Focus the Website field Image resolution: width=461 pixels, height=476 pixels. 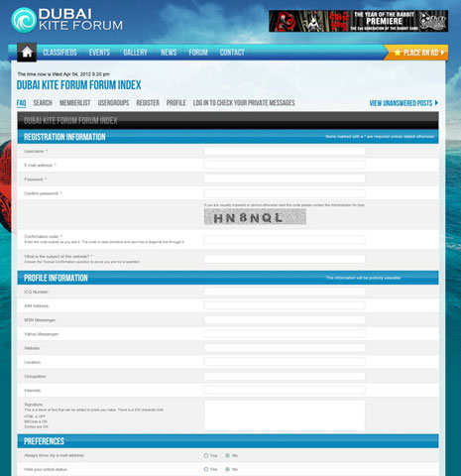(x=285, y=348)
